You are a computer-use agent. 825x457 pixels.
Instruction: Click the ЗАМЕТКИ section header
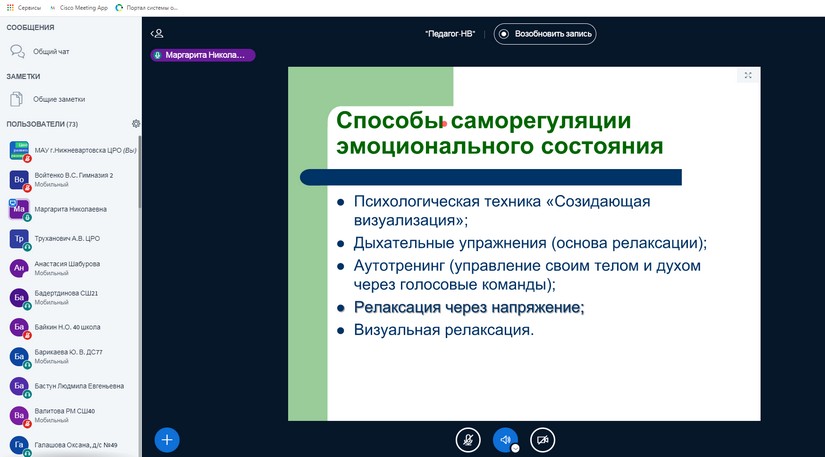coord(23,76)
